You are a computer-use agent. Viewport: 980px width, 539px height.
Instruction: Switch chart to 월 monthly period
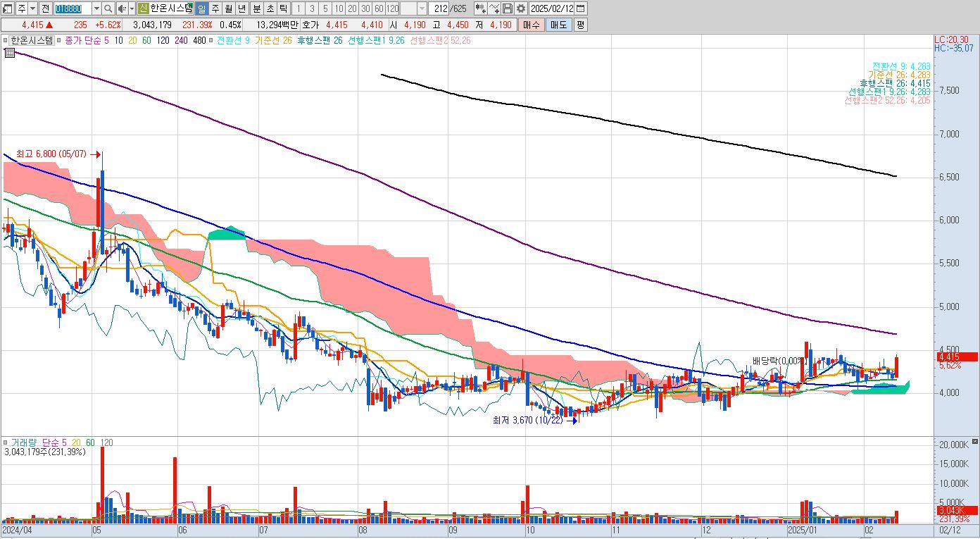coord(228,8)
